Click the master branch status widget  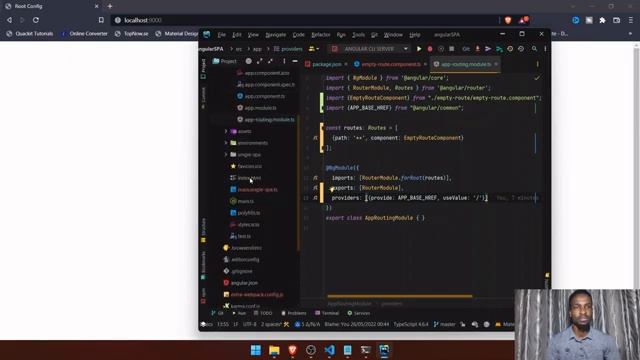(444, 324)
